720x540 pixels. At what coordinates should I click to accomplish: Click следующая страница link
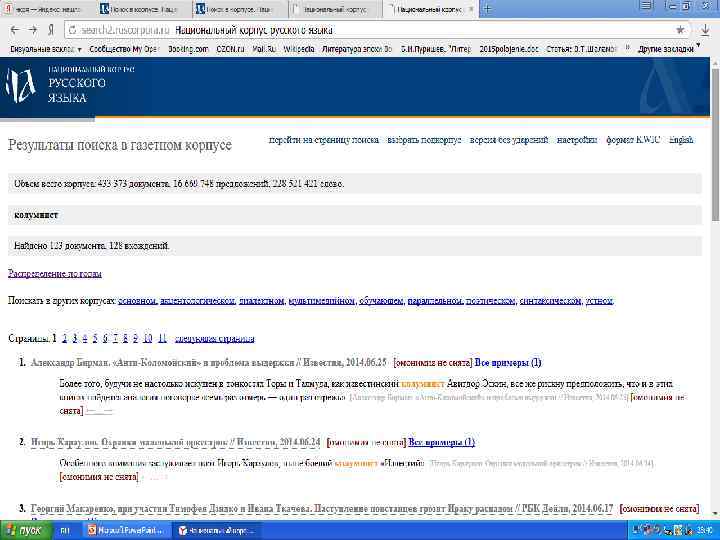pos(214,339)
